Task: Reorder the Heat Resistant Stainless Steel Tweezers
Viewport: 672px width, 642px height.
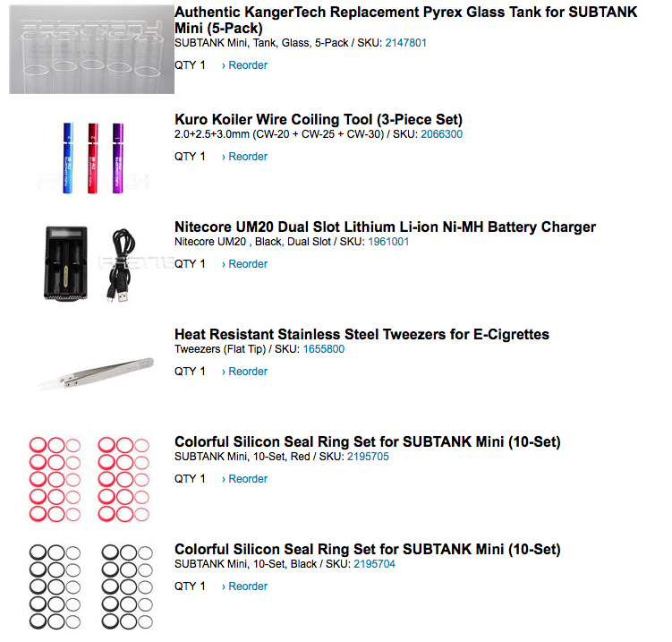Action: pos(244,372)
